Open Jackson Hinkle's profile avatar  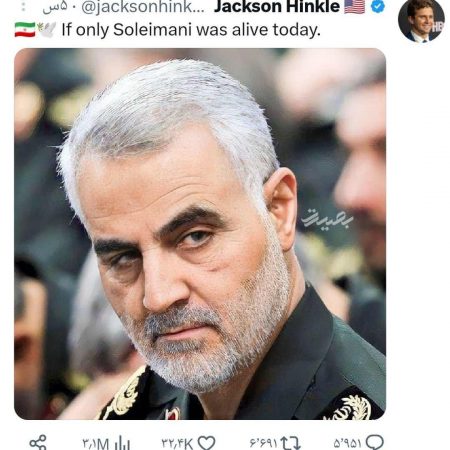[x=421, y=19]
